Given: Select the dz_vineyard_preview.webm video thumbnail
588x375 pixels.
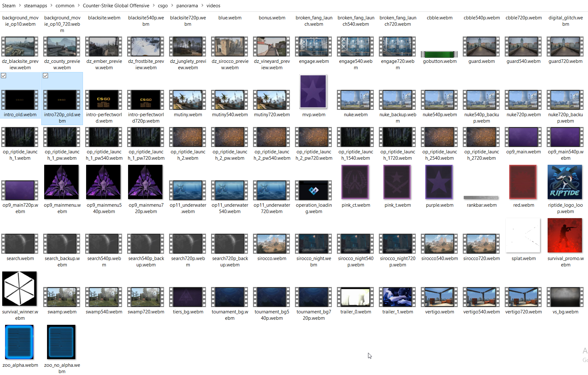Looking at the screenshot, I should (271, 46).
